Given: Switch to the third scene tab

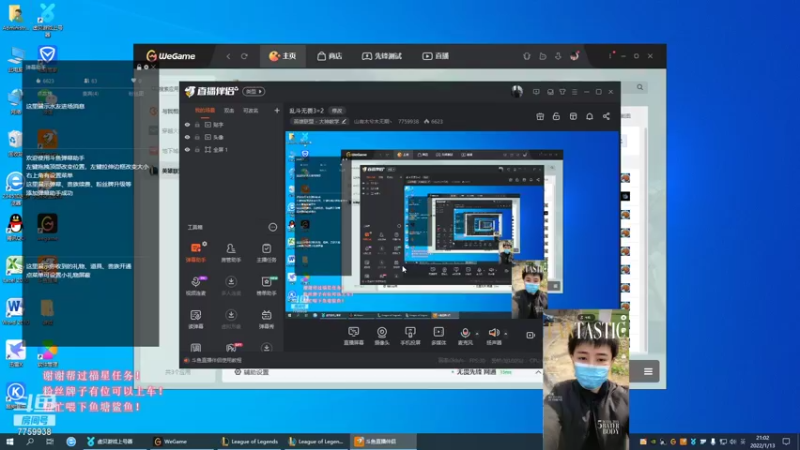Looking at the screenshot, I should tap(251, 110).
